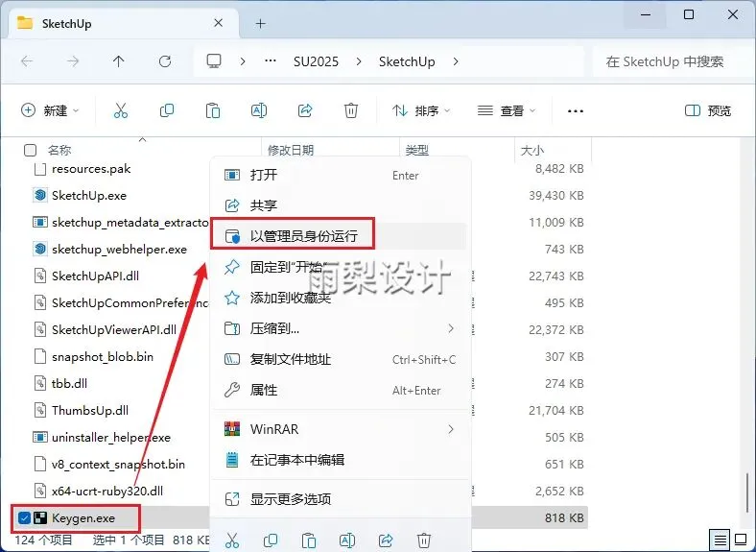
Task: Click the SketchUp breadcrumb in address bar
Action: point(407,61)
